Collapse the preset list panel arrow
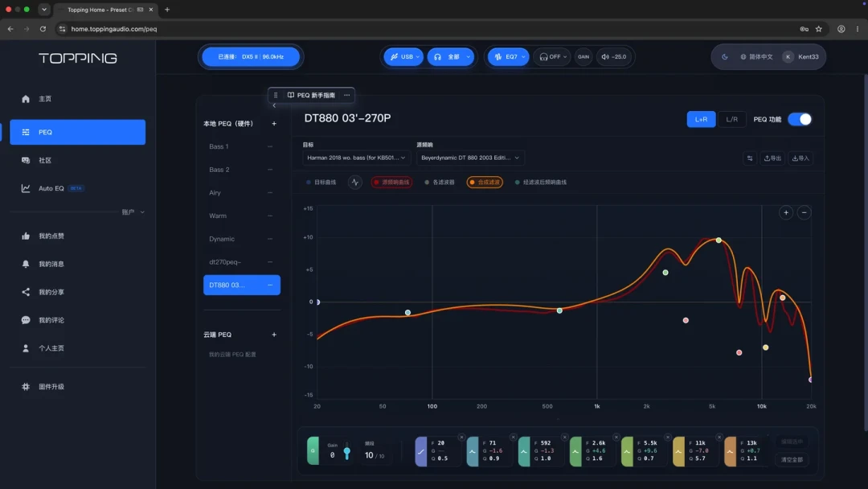The width and height of the screenshot is (868, 489). coord(274,105)
